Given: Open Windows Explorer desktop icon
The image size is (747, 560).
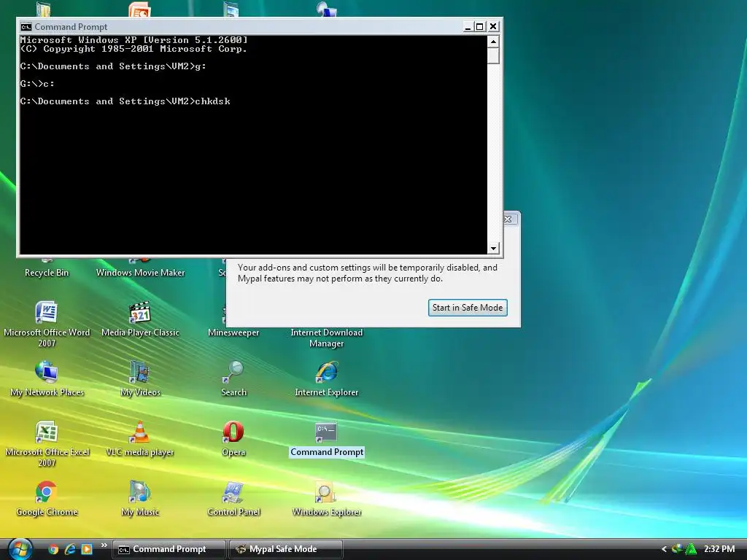Looking at the screenshot, I should [326, 492].
